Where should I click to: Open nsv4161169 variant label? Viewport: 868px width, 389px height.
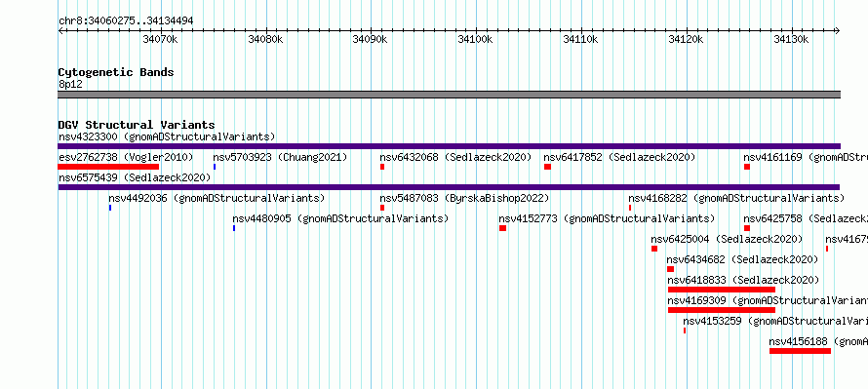coord(806,157)
